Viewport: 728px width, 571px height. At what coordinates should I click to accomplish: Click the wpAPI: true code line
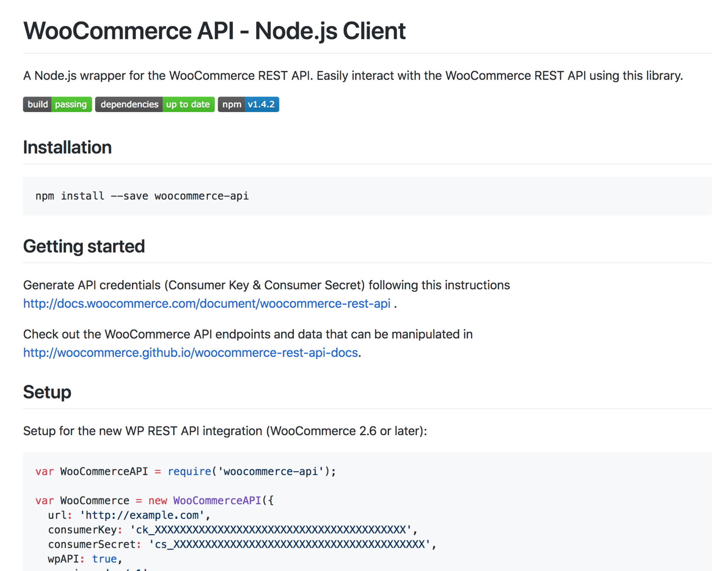click(x=85, y=559)
